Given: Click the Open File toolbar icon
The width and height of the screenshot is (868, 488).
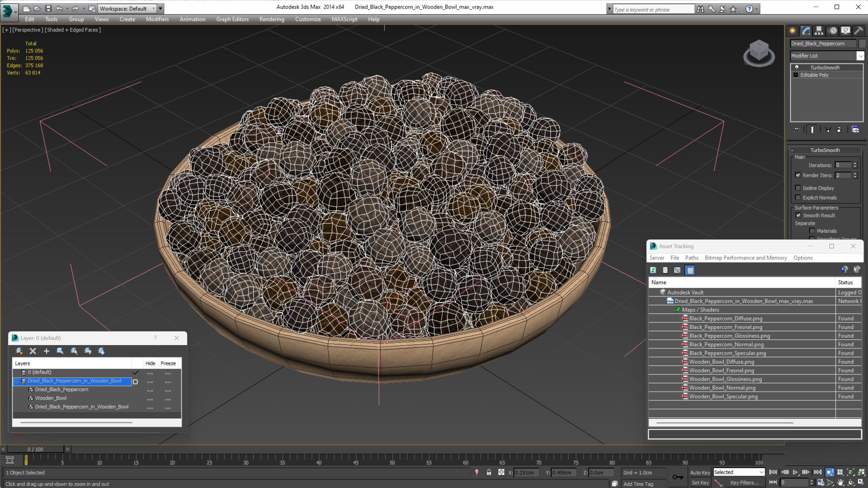Looking at the screenshot, I should point(37,9).
